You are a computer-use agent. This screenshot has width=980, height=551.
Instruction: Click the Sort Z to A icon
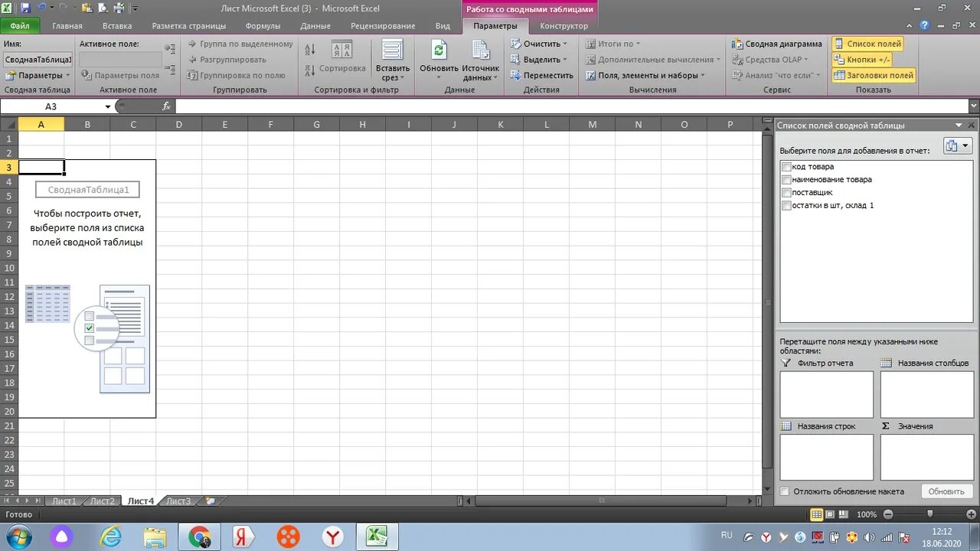coord(310,69)
